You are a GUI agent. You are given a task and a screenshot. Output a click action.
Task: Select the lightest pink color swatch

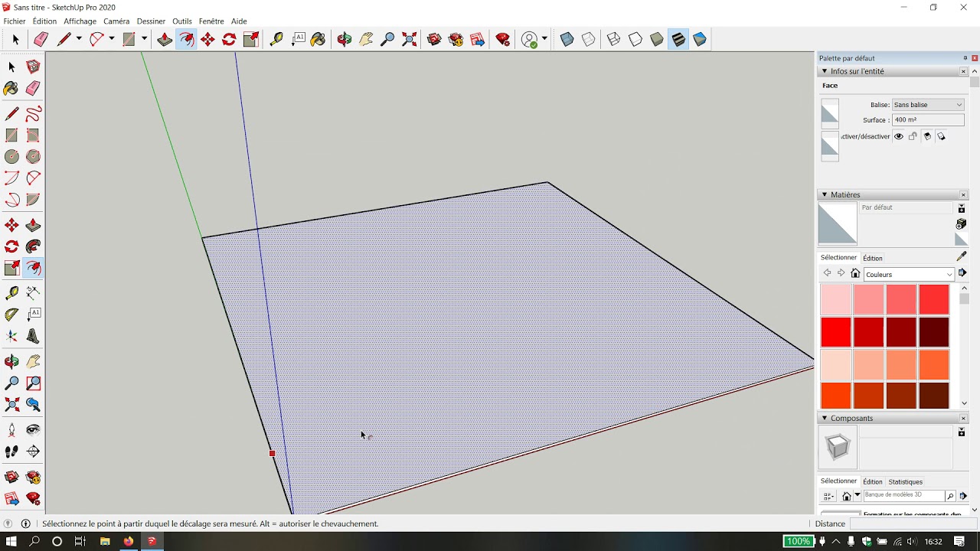(836, 299)
